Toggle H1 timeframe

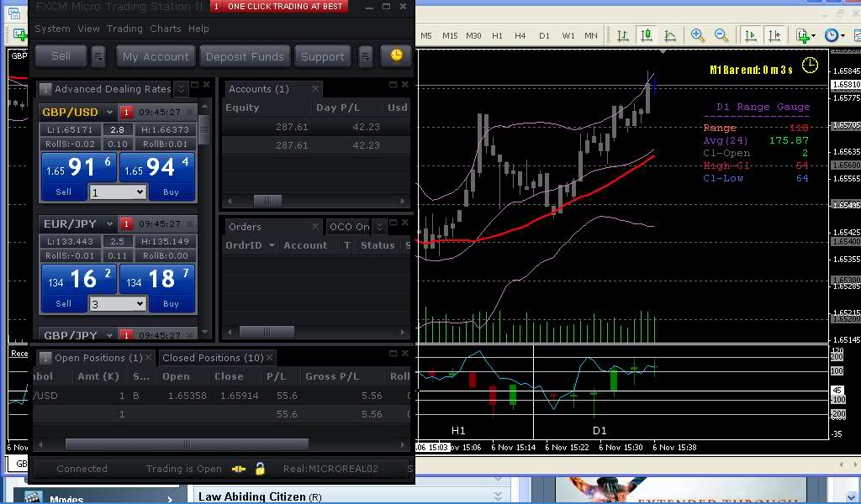point(497,35)
